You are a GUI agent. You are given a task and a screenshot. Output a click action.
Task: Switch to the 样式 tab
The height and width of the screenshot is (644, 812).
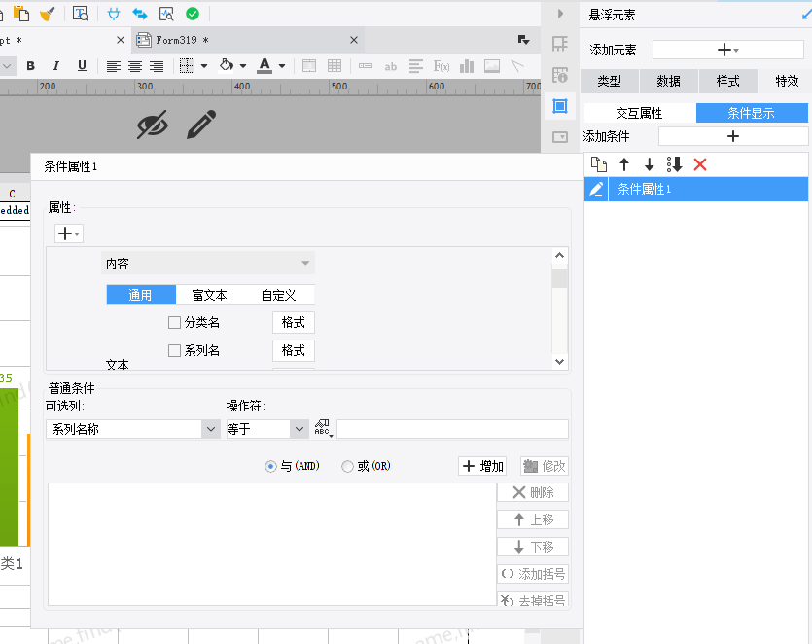point(727,81)
